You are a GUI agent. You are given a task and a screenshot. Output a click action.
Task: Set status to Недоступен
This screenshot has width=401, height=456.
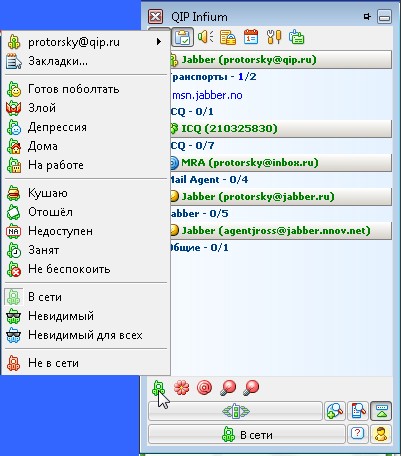tap(85, 231)
